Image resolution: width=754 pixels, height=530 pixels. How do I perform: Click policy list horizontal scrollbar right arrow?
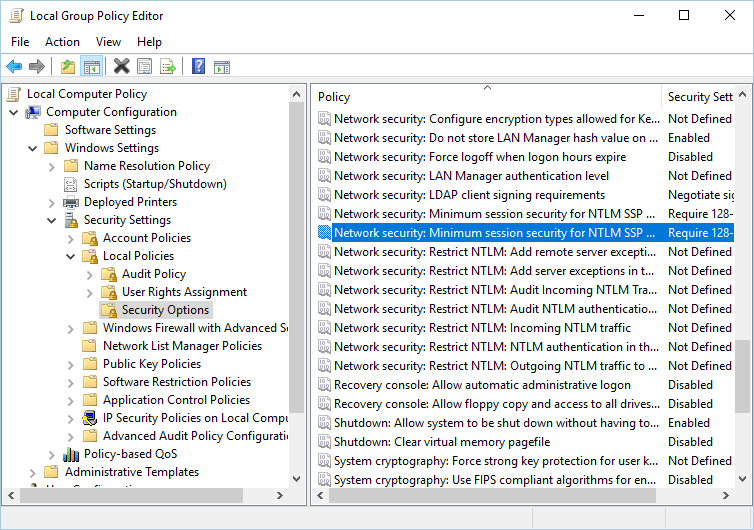click(726, 495)
